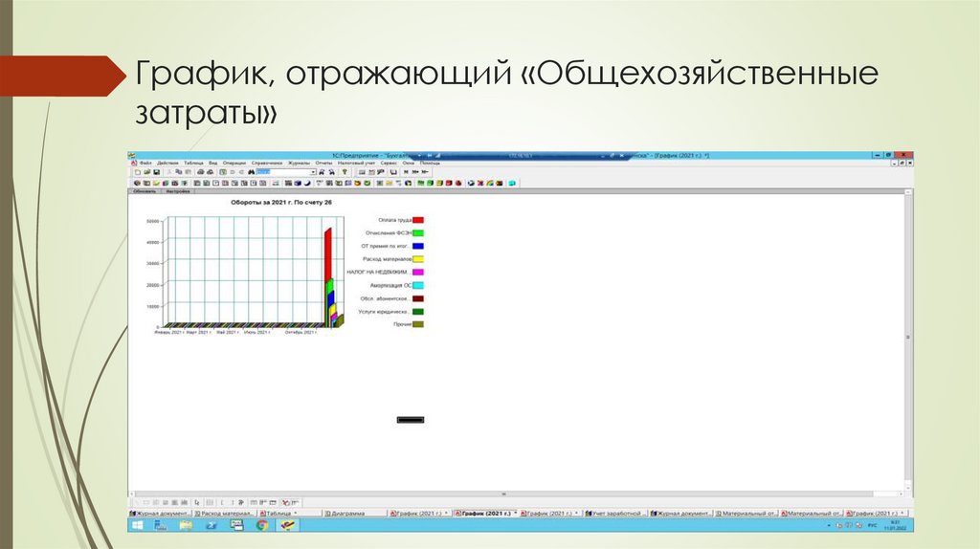Click the taskbar clock and date
This screenshot has height=549, width=980.
click(895, 525)
